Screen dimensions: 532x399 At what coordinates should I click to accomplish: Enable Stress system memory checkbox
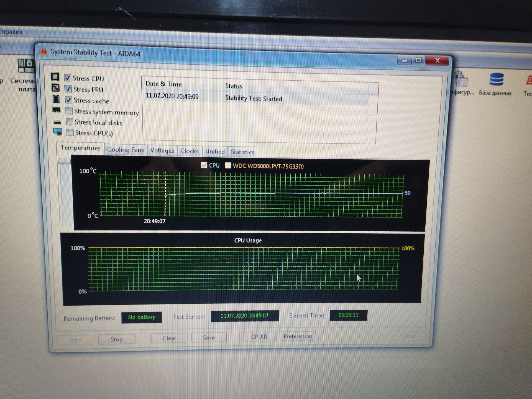69,111
